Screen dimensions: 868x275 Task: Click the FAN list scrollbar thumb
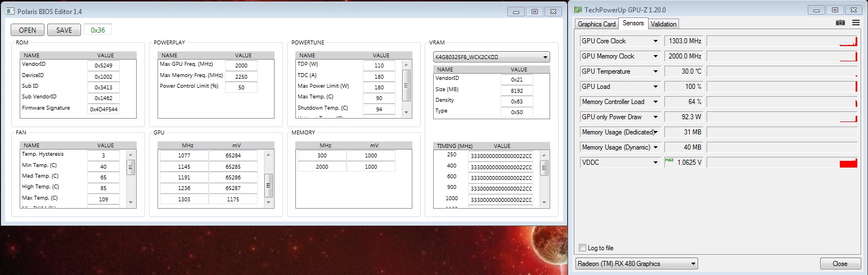point(131,166)
